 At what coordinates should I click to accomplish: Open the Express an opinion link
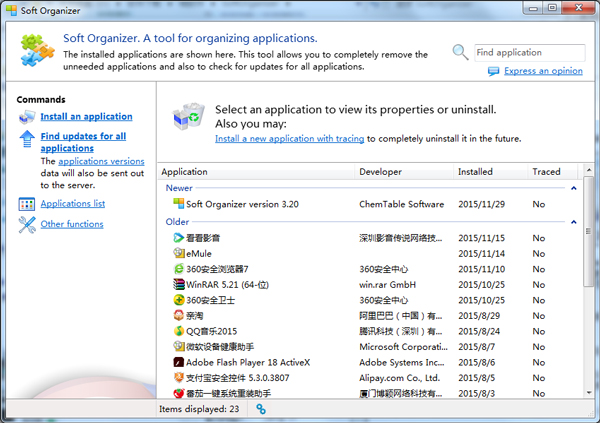(543, 71)
